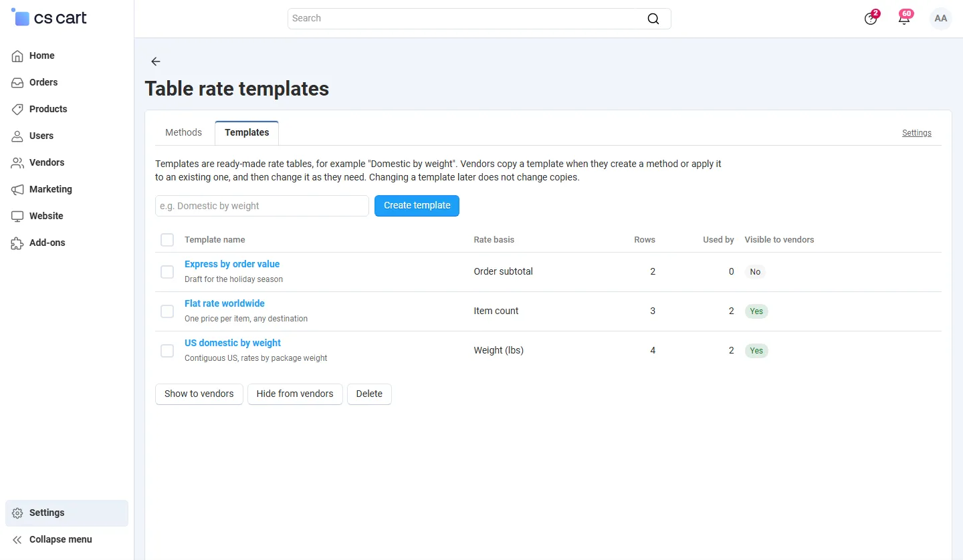Click the No badge for Express template
Screen dimensions: 963x560
pyautogui.click(x=755, y=272)
